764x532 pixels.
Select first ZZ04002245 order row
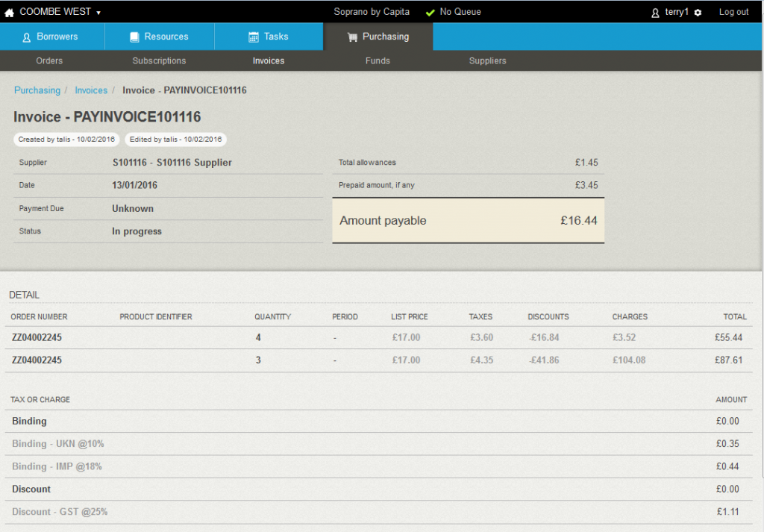click(37, 338)
